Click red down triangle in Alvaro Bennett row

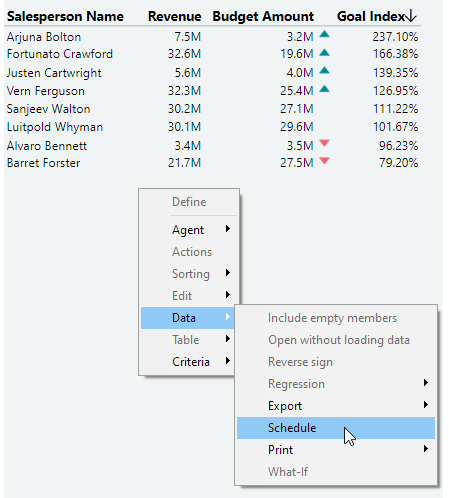(324, 143)
